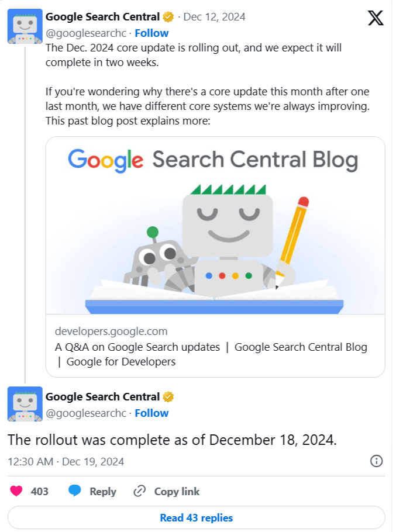Click the lower @googlesearchc handle
The width and height of the screenshot is (396, 532).
point(86,413)
